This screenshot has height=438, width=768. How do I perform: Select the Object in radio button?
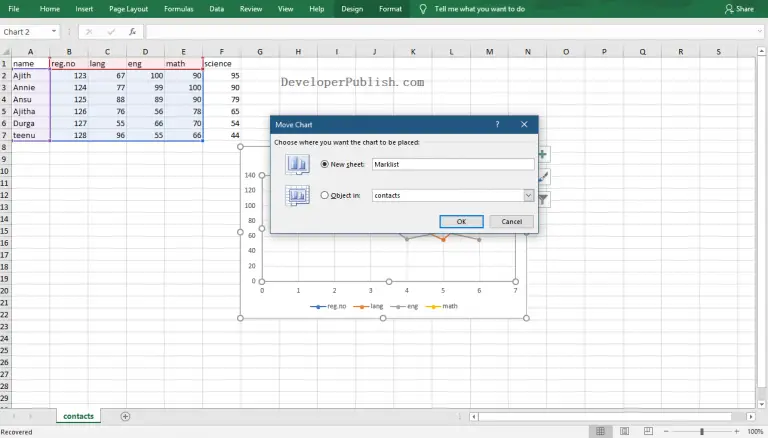coord(324,195)
